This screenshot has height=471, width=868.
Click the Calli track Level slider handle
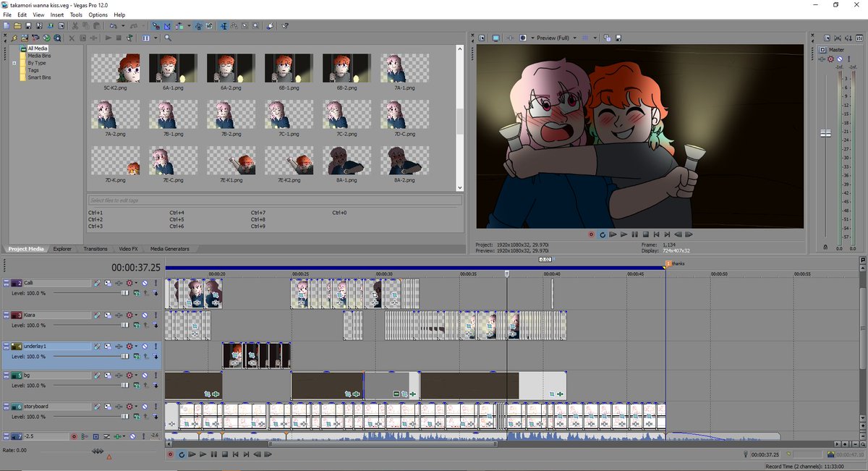124,292
